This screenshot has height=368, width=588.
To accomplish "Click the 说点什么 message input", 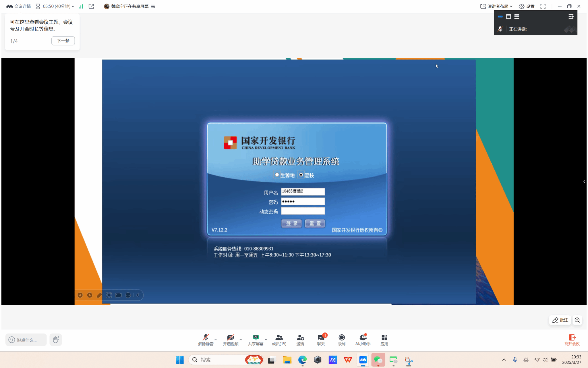I will pos(26,340).
